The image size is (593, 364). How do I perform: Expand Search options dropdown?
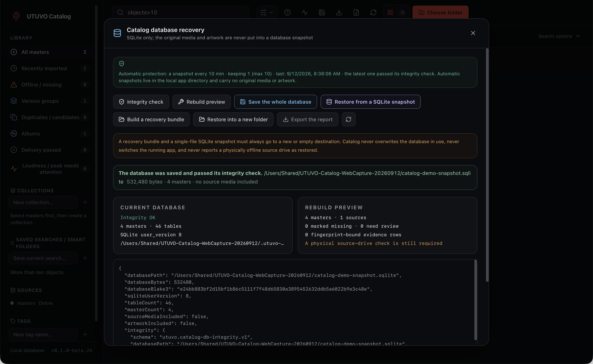pyautogui.click(x=559, y=36)
